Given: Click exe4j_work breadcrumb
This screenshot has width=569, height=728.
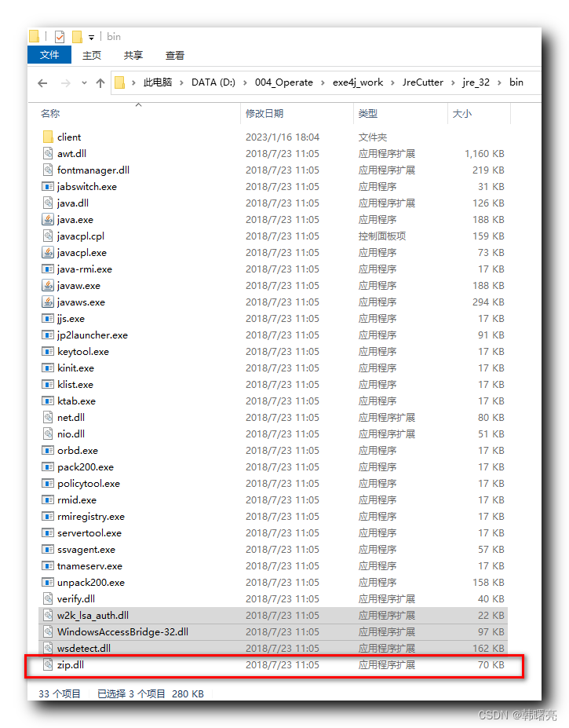Looking at the screenshot, I should 358,82.
